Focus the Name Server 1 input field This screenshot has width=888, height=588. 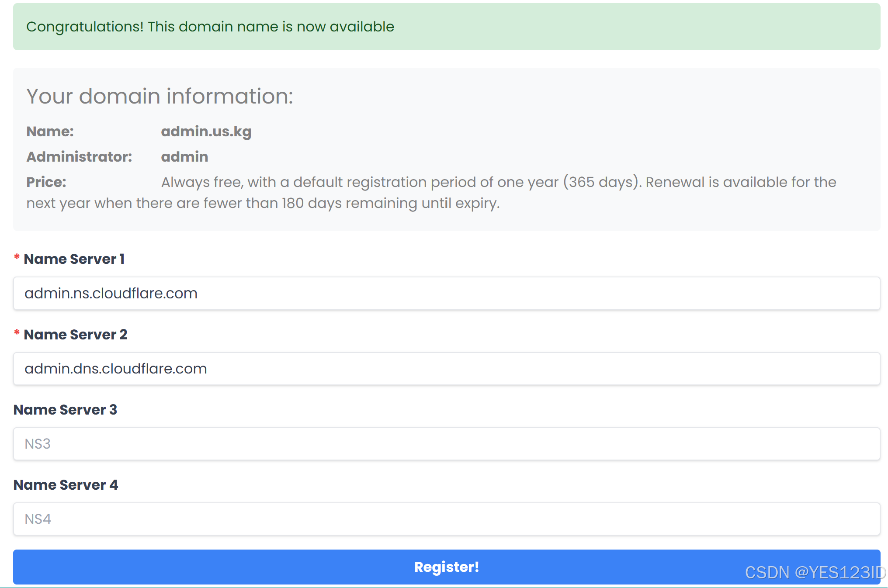(x=446, y=294)
